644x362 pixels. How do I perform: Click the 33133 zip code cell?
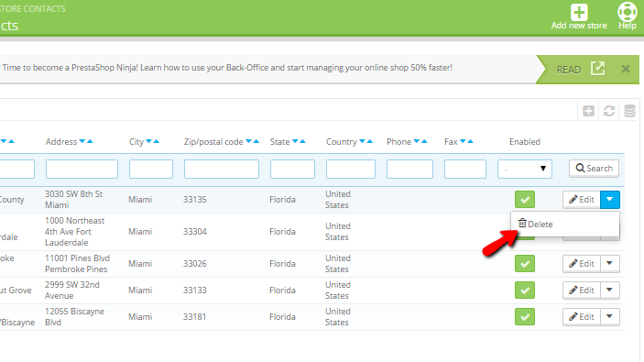click(x=195, y=291)
